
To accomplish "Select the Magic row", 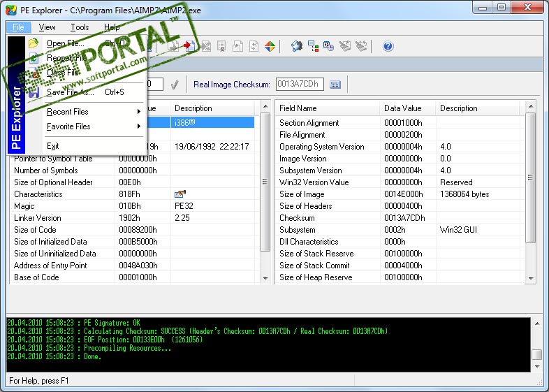I will point(135,206).
